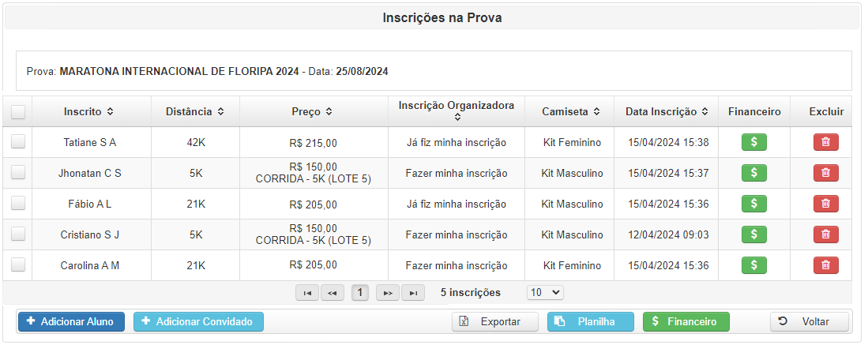Select page 1 in pagination
The width and height of the screenshot is (868, 345).
360,292
